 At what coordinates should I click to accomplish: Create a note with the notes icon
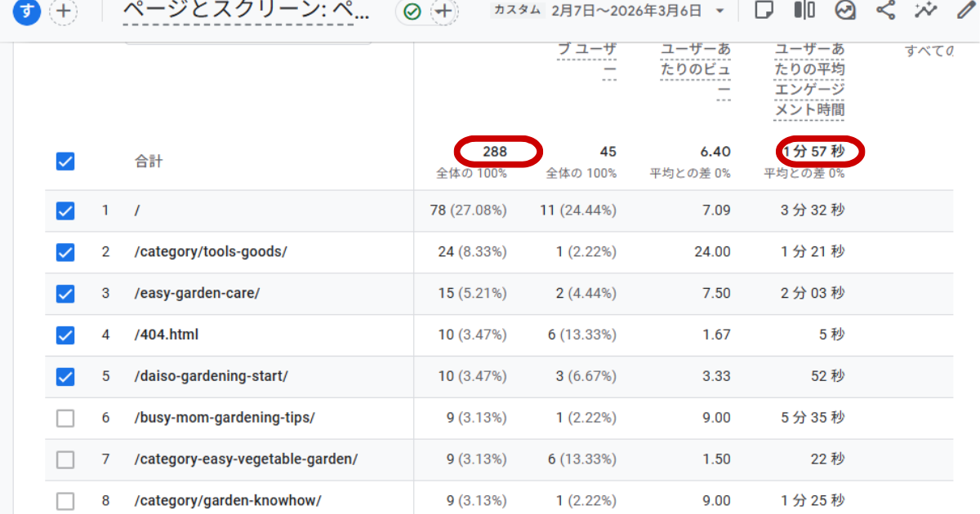764,11
